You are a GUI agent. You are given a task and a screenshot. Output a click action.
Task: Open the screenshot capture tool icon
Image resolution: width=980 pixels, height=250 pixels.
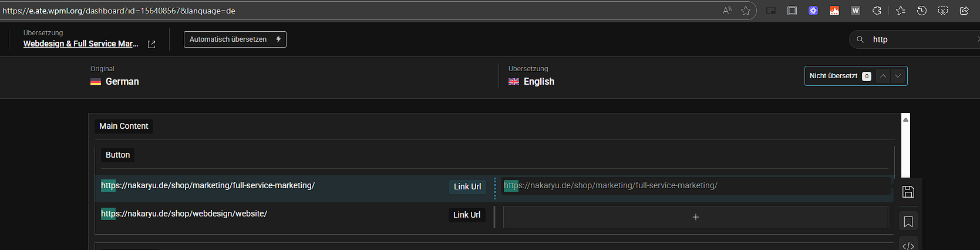[x=943, y=11]
